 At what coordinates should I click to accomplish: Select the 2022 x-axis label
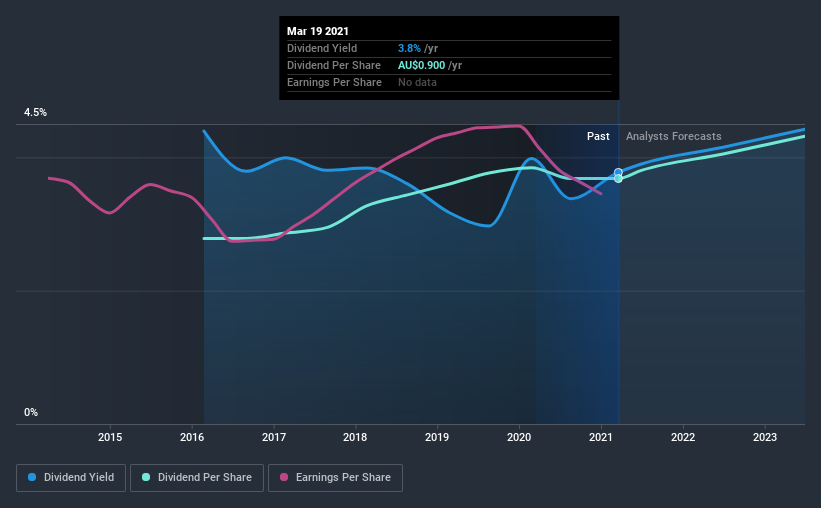(x=683, y=437)
